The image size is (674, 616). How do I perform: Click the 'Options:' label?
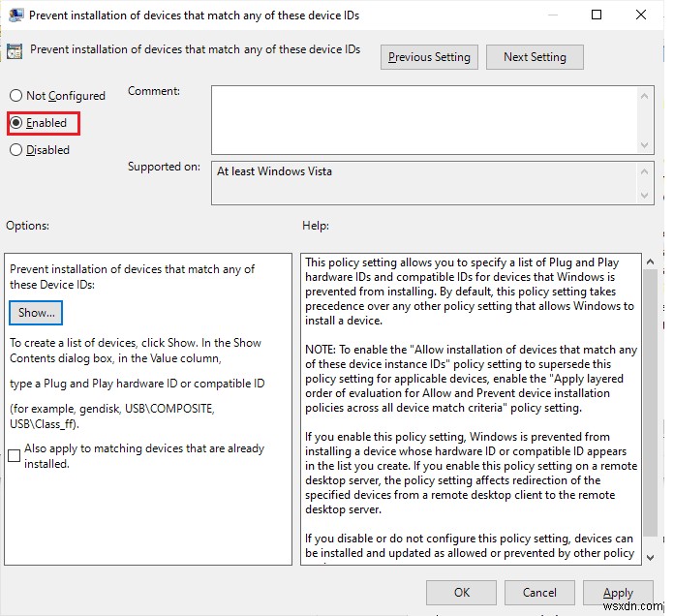[27, 226]
